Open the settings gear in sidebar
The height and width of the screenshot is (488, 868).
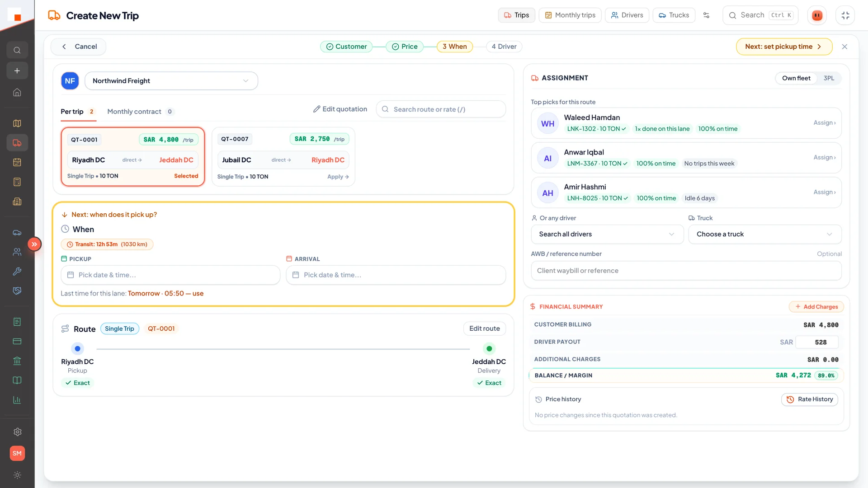tap(17, 432)
